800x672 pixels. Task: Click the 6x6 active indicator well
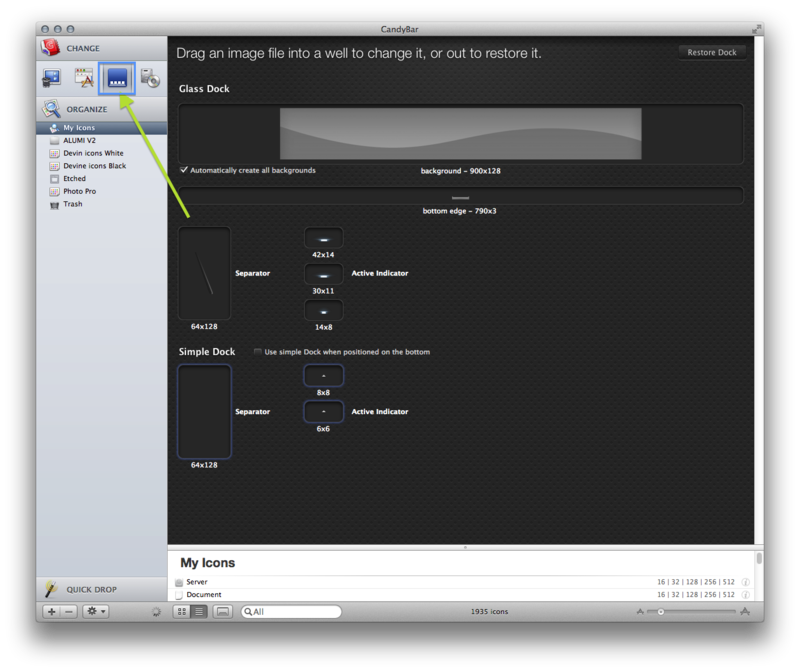323,411
